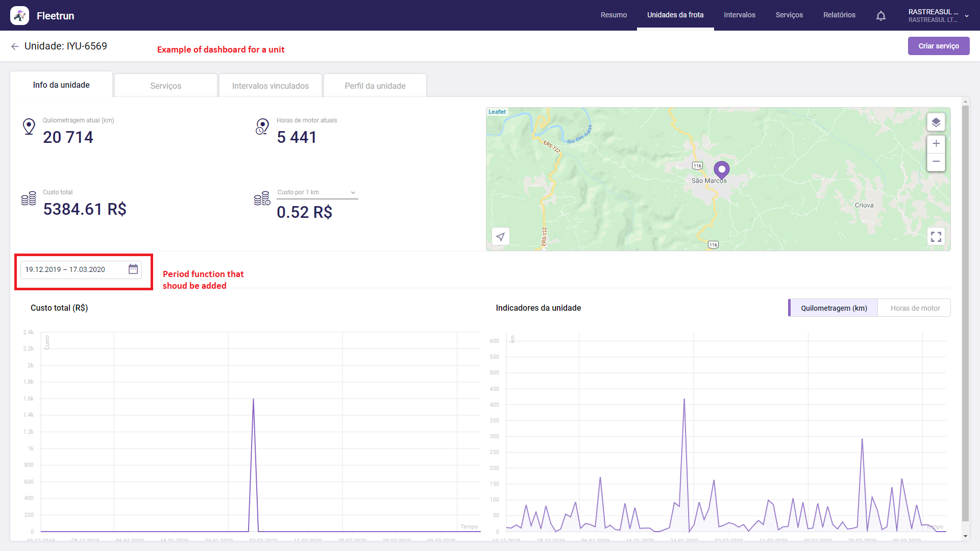Click the back arrow next to Unidade

coord(15,46)
